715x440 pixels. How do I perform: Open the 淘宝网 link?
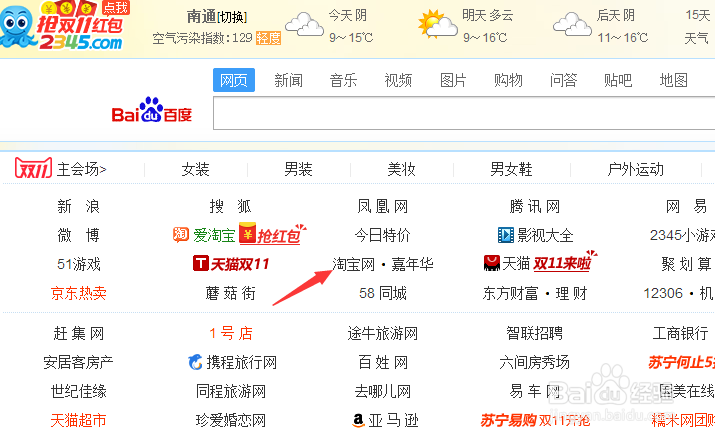353,264
